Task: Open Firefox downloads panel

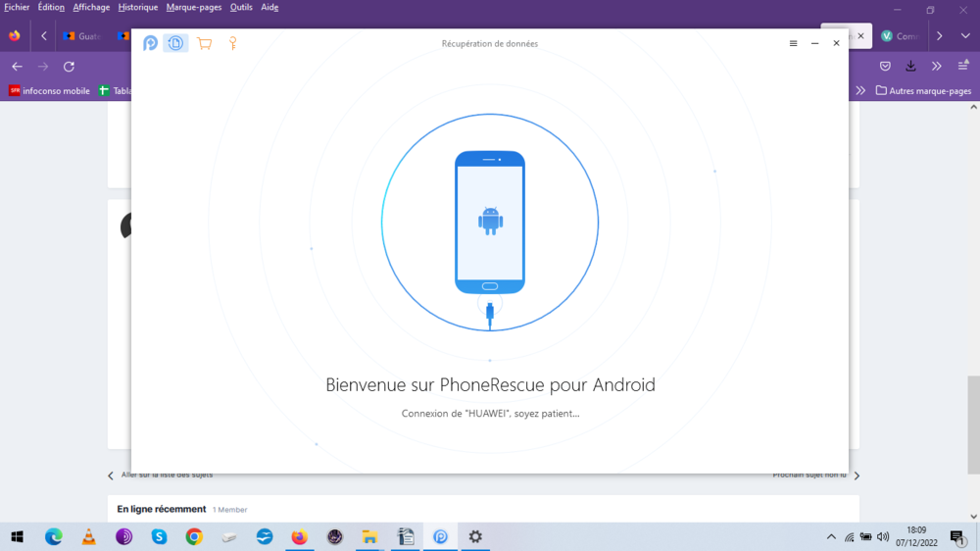Action: (x=910, y=67)
